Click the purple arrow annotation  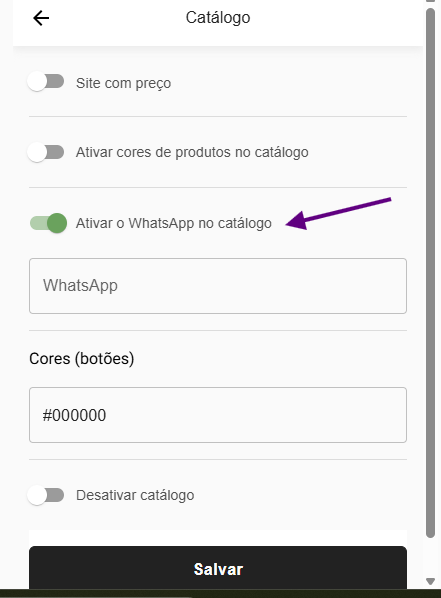(x=338, y=213)
